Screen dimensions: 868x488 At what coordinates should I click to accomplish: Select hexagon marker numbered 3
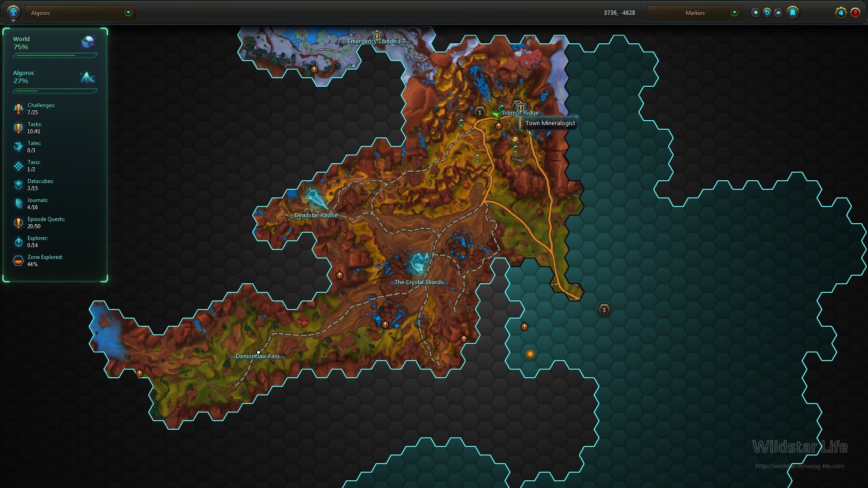click(x=604, y=310)
